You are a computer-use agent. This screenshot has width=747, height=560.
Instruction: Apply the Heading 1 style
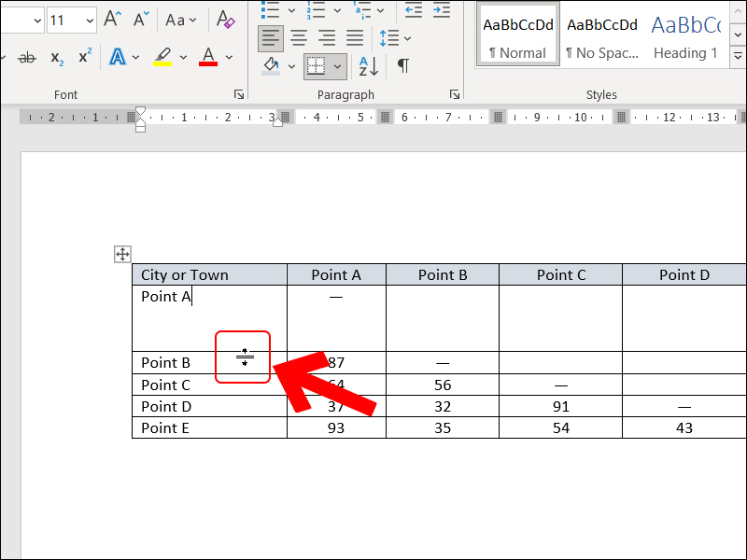pyautogui.click(x=686, y=36)
